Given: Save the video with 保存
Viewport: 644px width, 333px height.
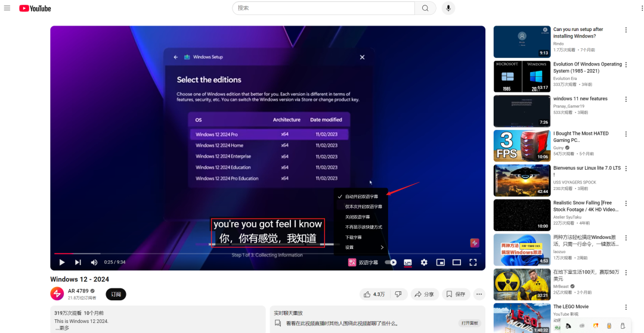Looking at the screenshot, I should point(456,294).
